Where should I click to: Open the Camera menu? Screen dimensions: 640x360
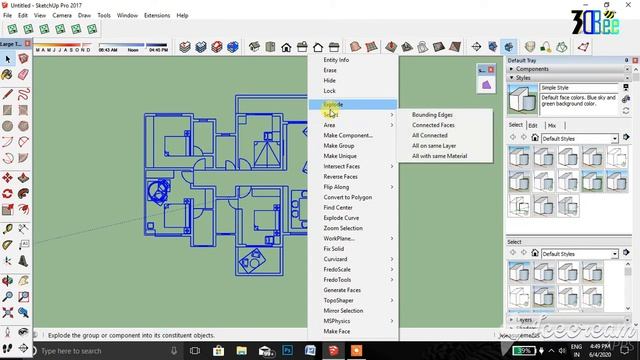coord(62,16)
